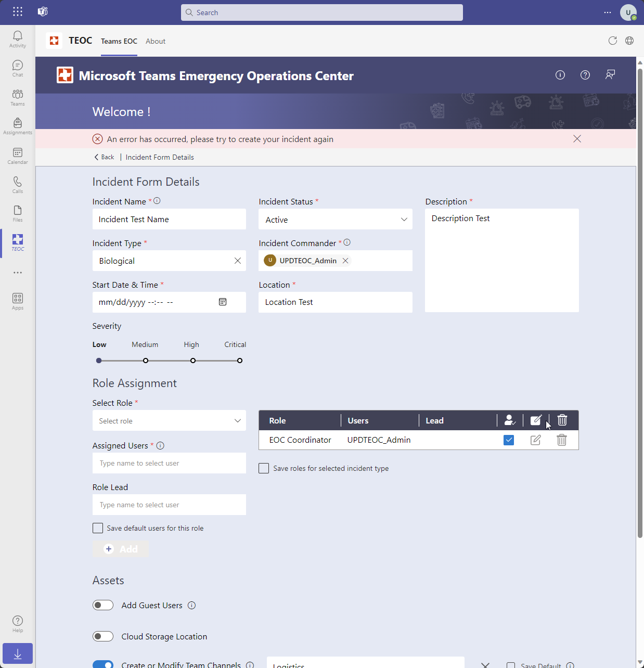Click the Back link above the form

(x=104, y=157)
